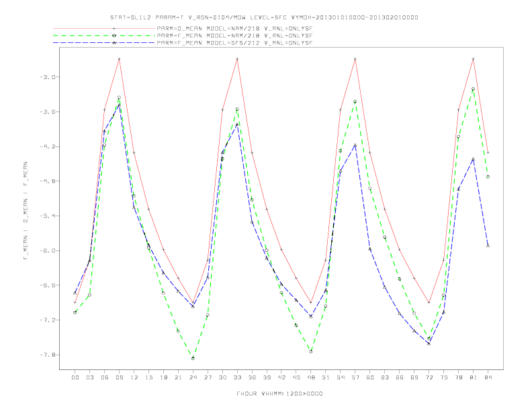Click the triangle marker on blue legend line
Viewport: 532px width, 411px height.
click(114, 43)
